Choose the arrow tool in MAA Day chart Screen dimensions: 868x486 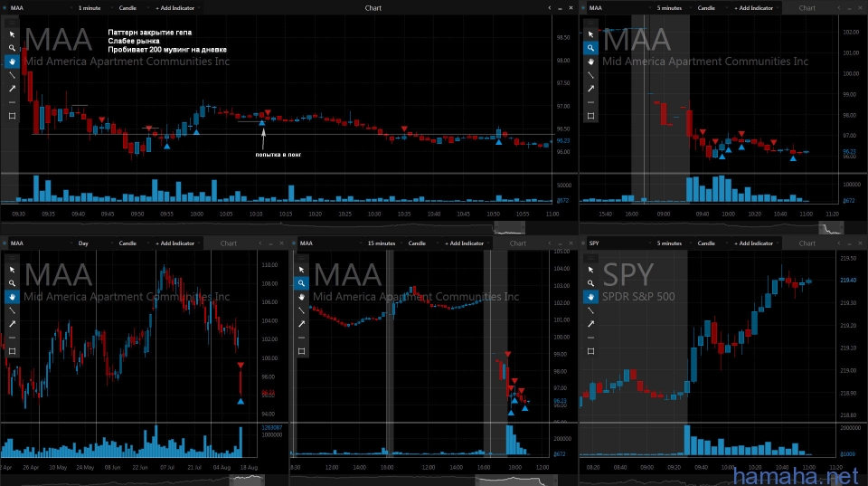click(12, 324)
